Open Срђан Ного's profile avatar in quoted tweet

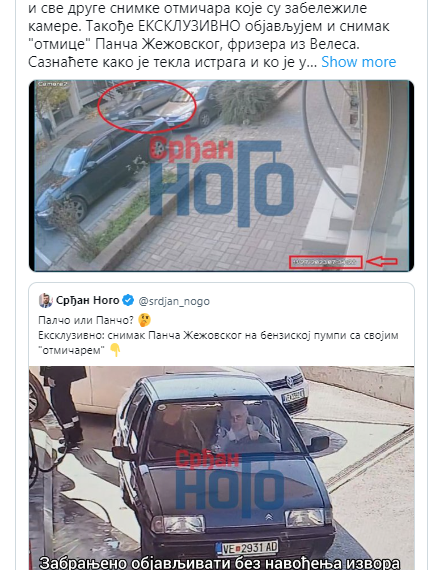tap(45, 301)
